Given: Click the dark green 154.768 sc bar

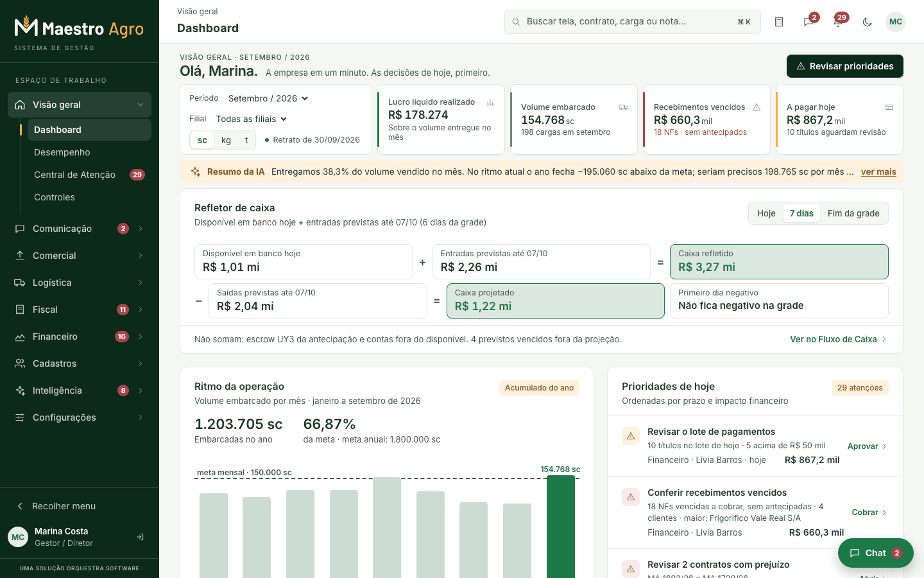Looking at the screenshot, I should click(560, 527).
